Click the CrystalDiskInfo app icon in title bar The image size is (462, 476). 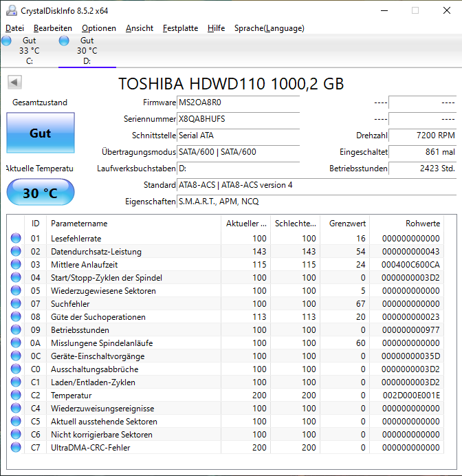coord(12,11)
